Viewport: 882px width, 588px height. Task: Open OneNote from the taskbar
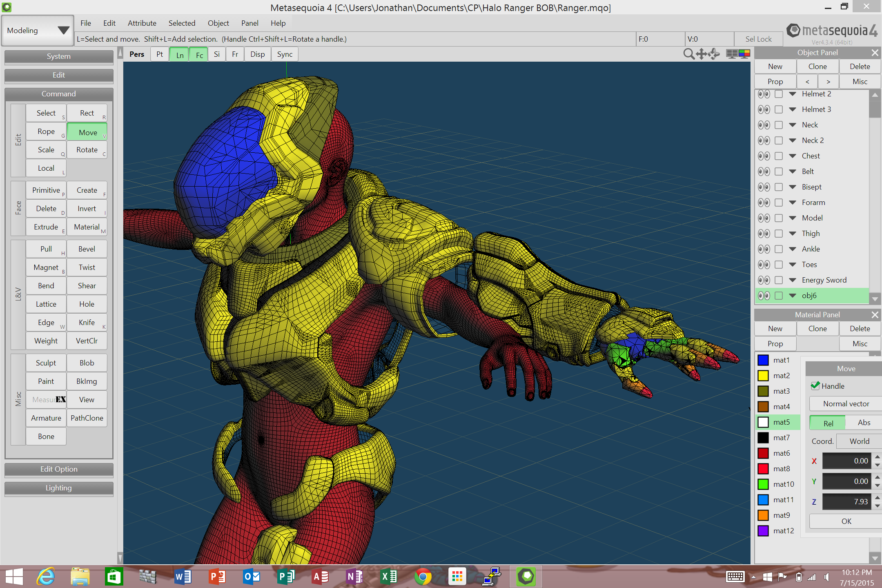point(354,577)
